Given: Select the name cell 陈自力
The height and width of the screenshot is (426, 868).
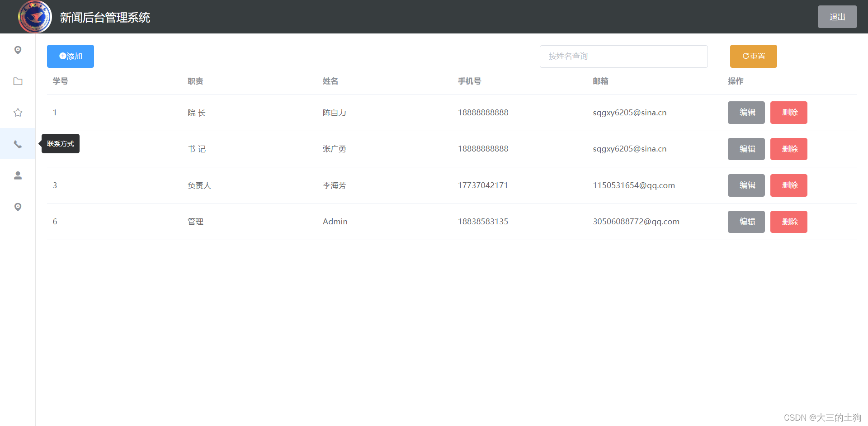Looking at the screenshot, I should (x=335, y=113).
